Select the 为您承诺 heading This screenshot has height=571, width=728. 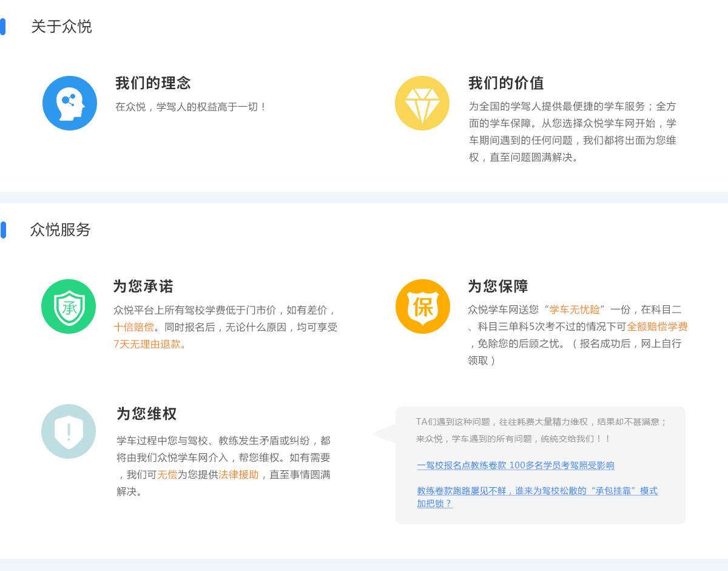click(143, 286)
